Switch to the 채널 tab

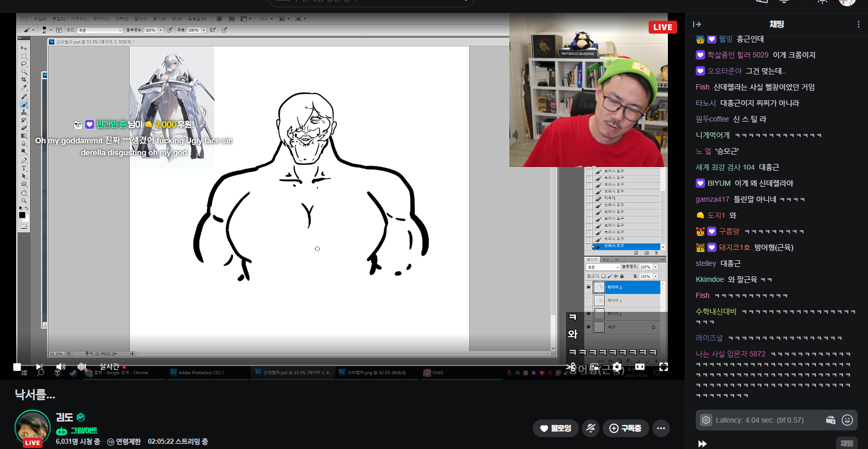pos(606,260)
